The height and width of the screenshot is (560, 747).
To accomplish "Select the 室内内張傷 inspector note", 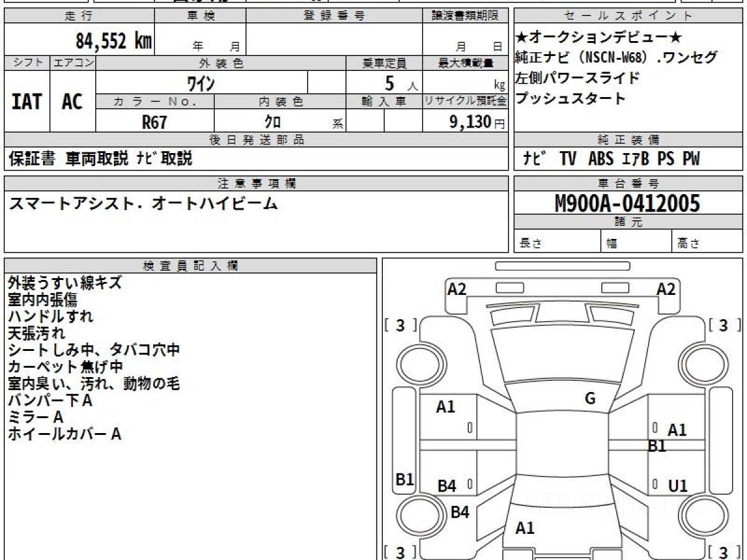I will [x=42, y=299].
